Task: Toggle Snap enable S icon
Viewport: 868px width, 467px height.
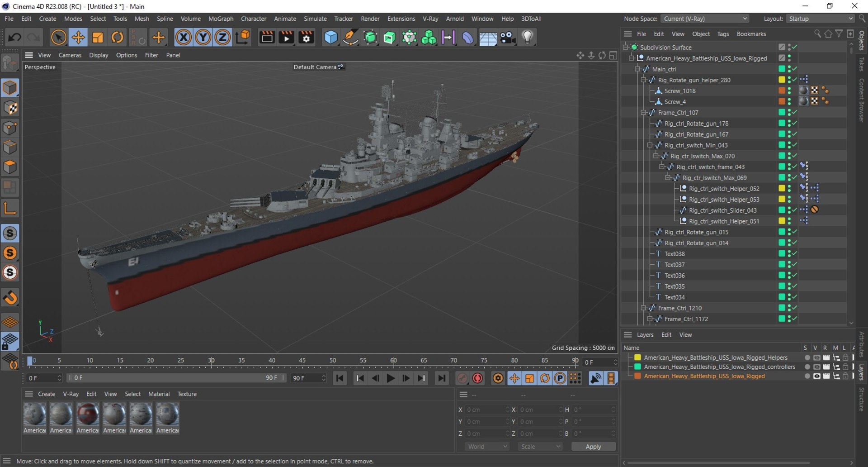Action: pos(10,233)
